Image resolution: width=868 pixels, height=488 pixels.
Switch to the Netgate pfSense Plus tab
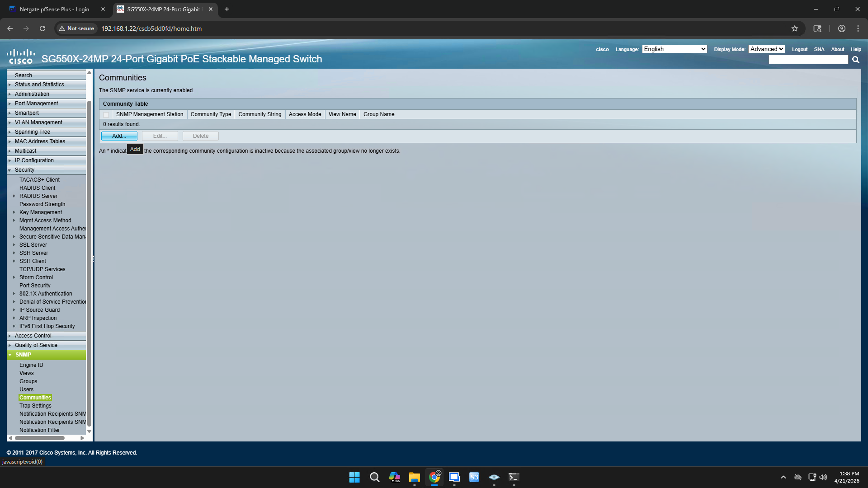click(x=54, y=9)
